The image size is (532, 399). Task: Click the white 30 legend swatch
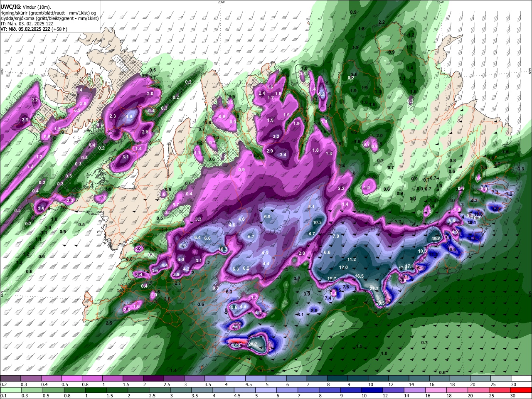tap(521, 378)
